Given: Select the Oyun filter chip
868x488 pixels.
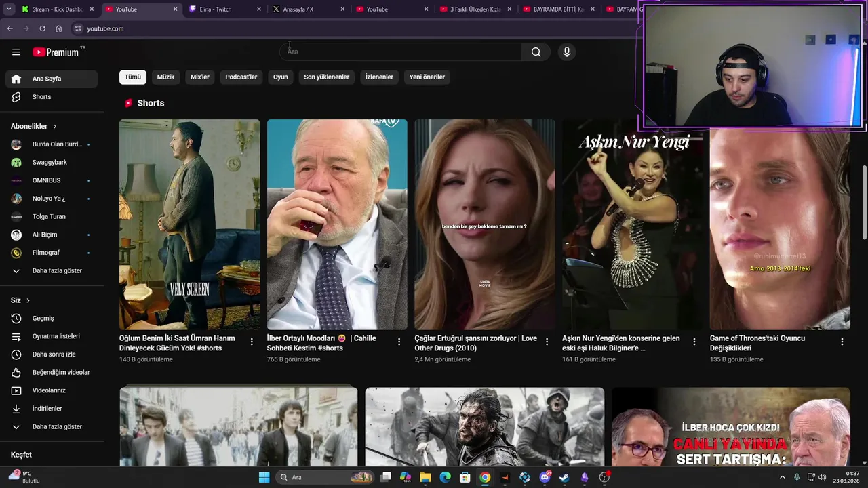Looking at the screenshot, I should 281,77.
